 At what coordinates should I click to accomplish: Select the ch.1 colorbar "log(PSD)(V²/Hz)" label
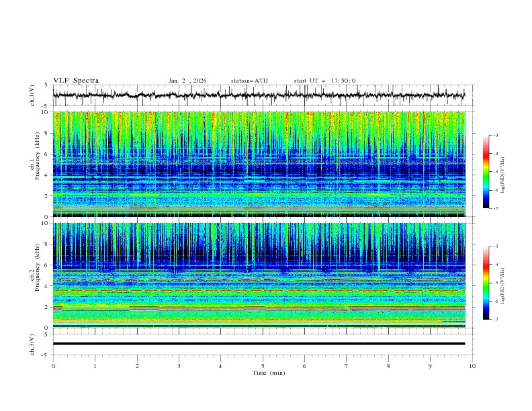pyautogui.click(x=503, y=175)
